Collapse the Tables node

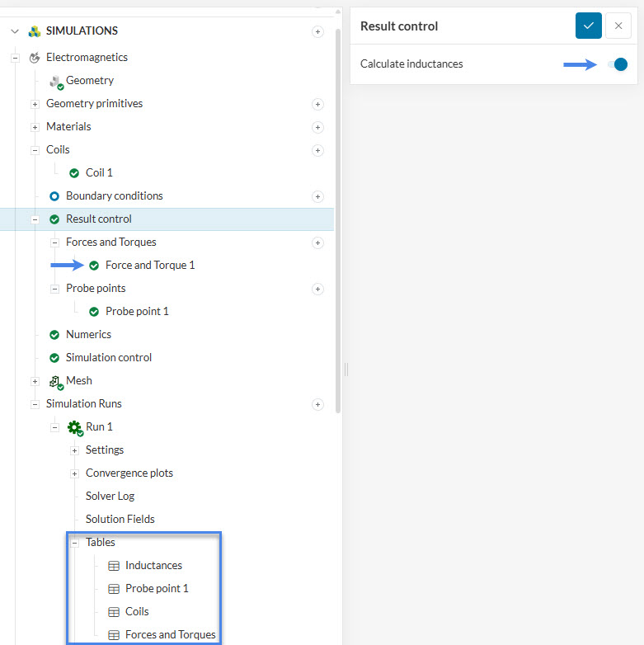click(x=74, y=543)
